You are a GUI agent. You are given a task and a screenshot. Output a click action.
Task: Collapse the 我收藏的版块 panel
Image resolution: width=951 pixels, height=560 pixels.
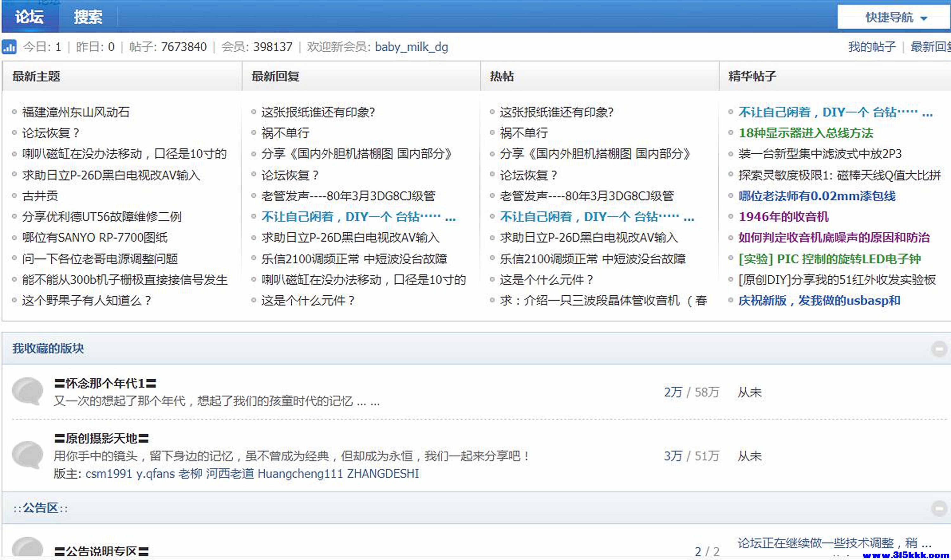(939, 349)
